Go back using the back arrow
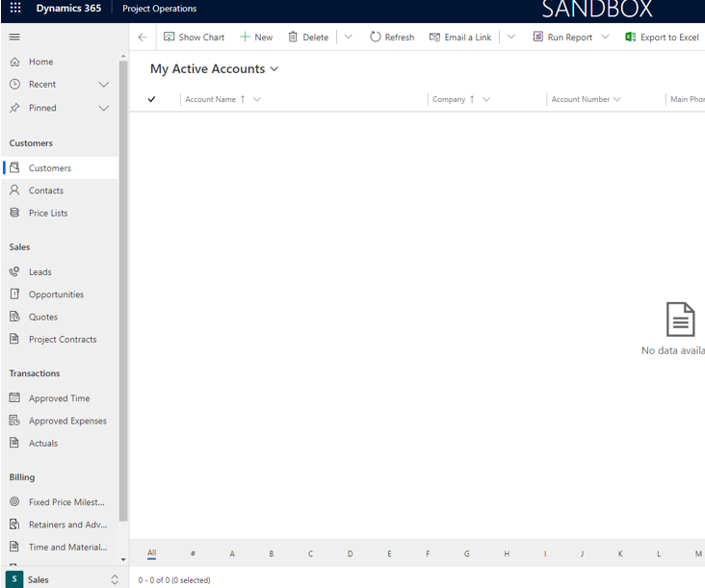Viewport: 705px width, 588px height. pos(143,38)
